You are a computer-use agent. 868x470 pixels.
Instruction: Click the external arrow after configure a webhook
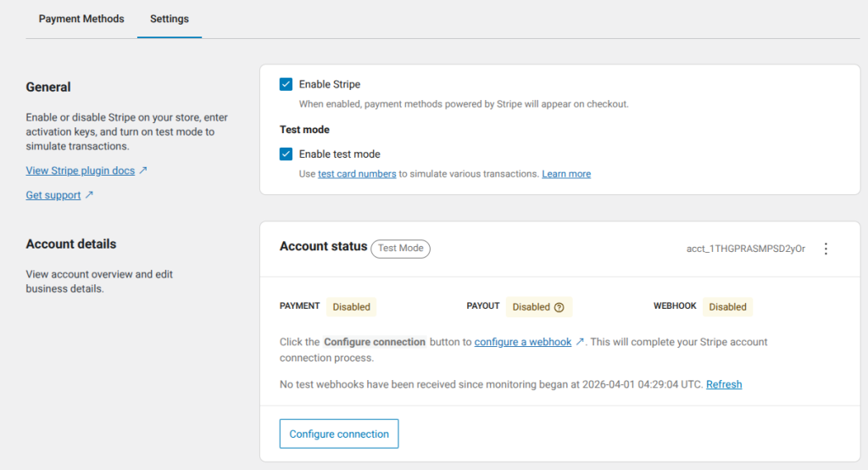tap(580, 341)
